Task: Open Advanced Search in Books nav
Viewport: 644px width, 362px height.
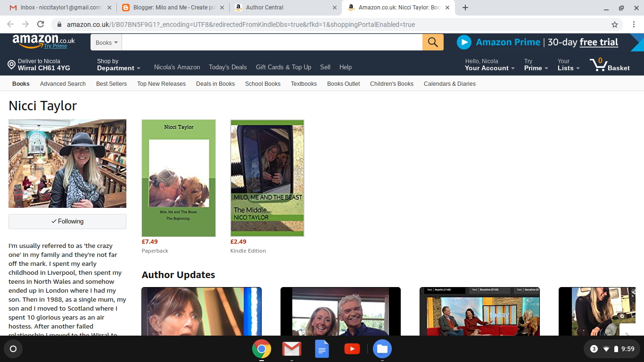Action: [63, 84]
